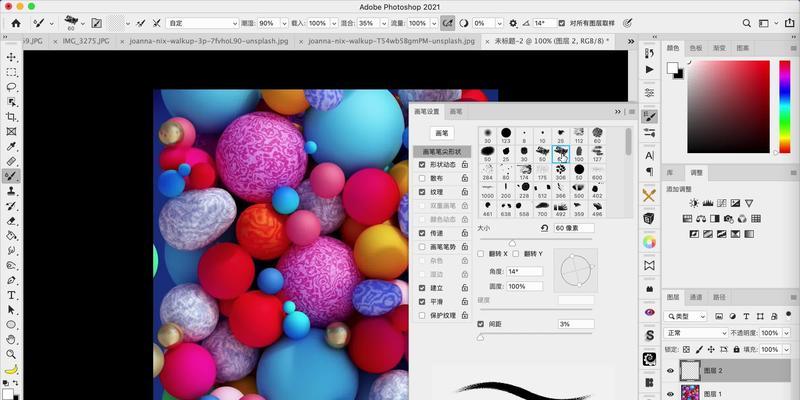Select the Pen tool

coord(11,281)
